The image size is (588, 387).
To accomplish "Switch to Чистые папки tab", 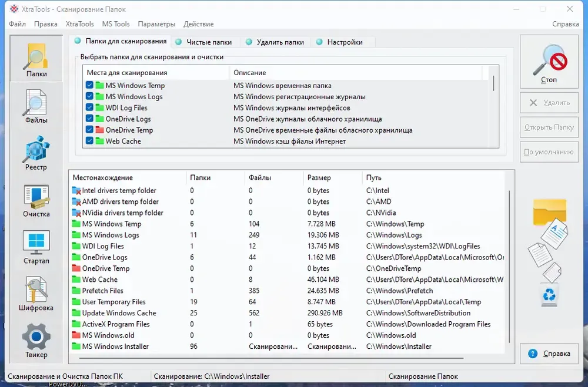I will tap(205, 42).
